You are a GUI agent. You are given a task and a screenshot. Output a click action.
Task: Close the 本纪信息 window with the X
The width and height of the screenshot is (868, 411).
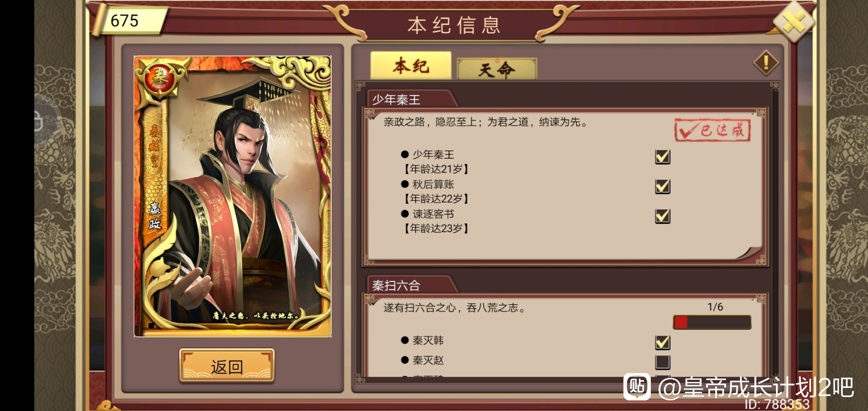[x=794, y=22]
